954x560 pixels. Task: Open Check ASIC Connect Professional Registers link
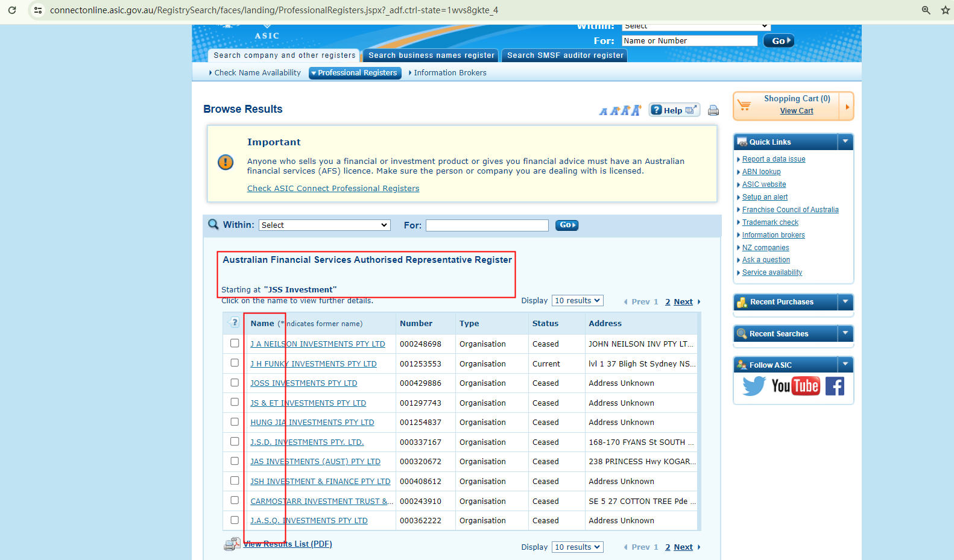[x=333, y=189]
